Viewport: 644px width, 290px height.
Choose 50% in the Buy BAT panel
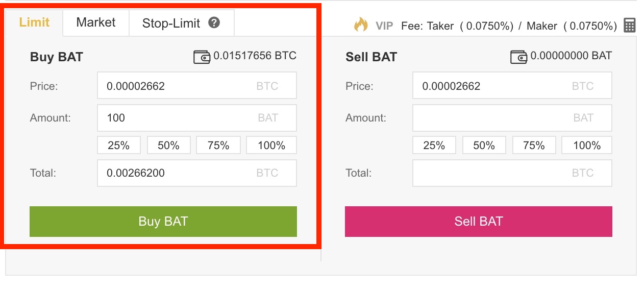click(168, 146)
